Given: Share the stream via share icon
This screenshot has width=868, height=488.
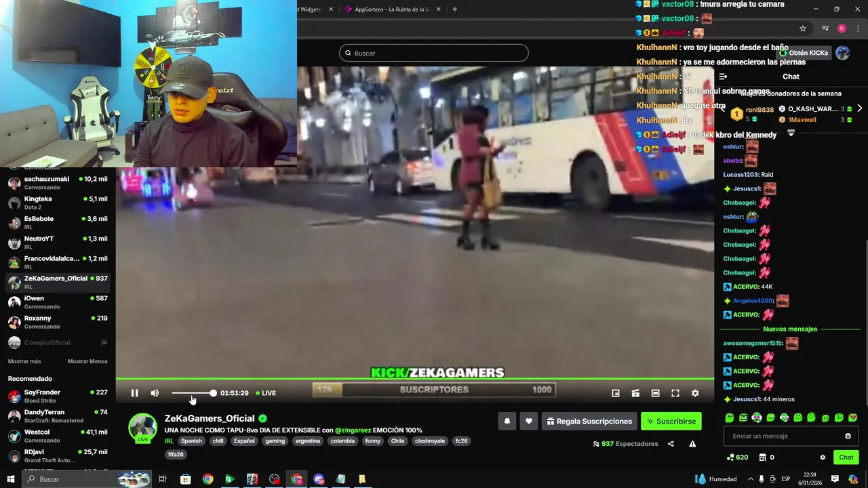Looking at the screenshot, I should 671,444.
